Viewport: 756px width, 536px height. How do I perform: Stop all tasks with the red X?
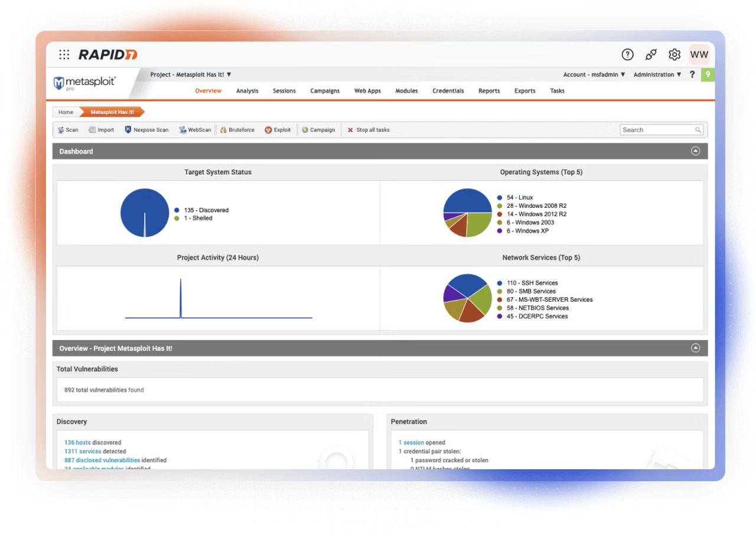[350, 130]
